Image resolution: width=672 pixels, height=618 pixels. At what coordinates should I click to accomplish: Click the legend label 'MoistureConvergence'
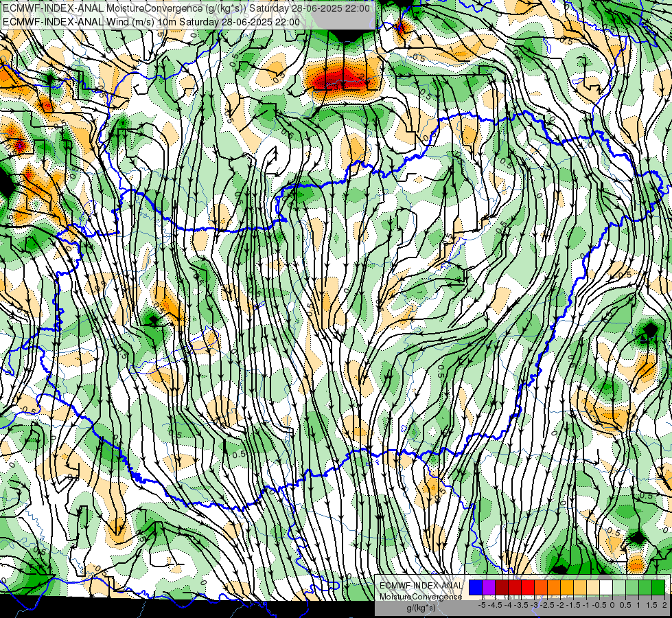click(x=421, y=597)
